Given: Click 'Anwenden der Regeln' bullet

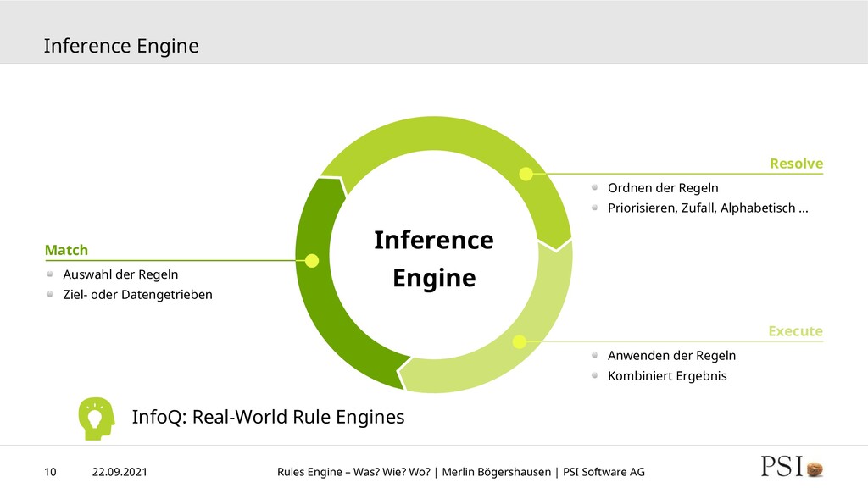Looking at the screenshot, I should click(x=672, y=356).
